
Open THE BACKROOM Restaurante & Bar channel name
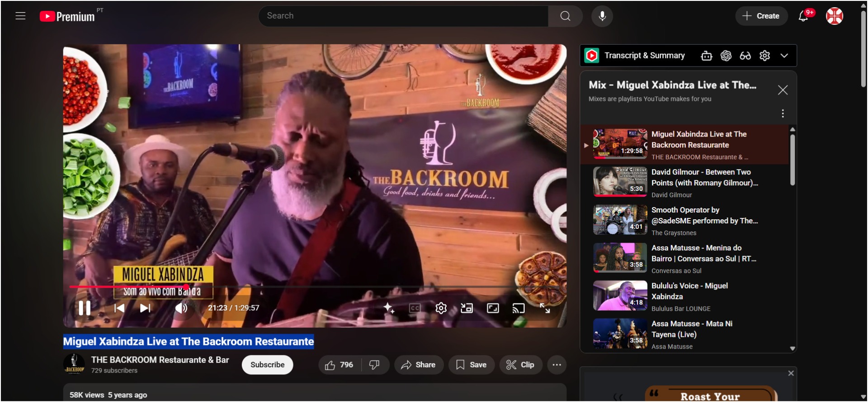(x=160, y=360)
